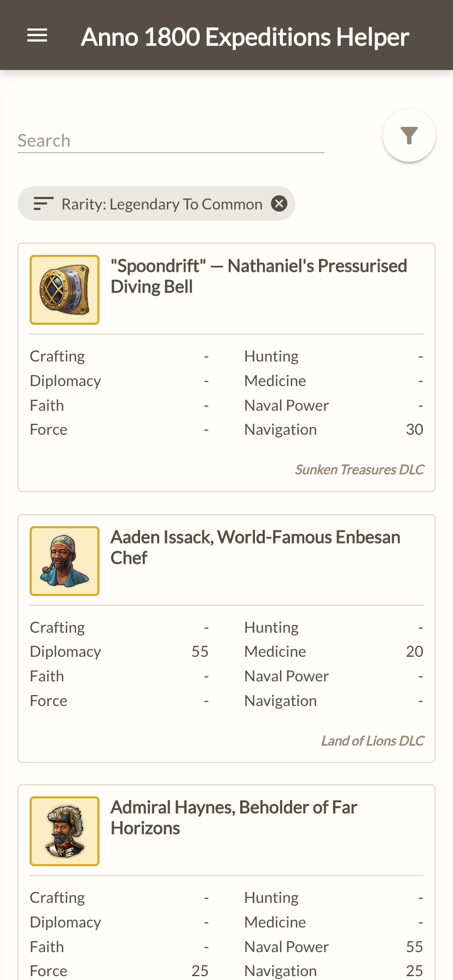The height and width of the screenshot is (980, 453).
Task: Open Aaden Issack portrait icon
Action: [65, 561]
